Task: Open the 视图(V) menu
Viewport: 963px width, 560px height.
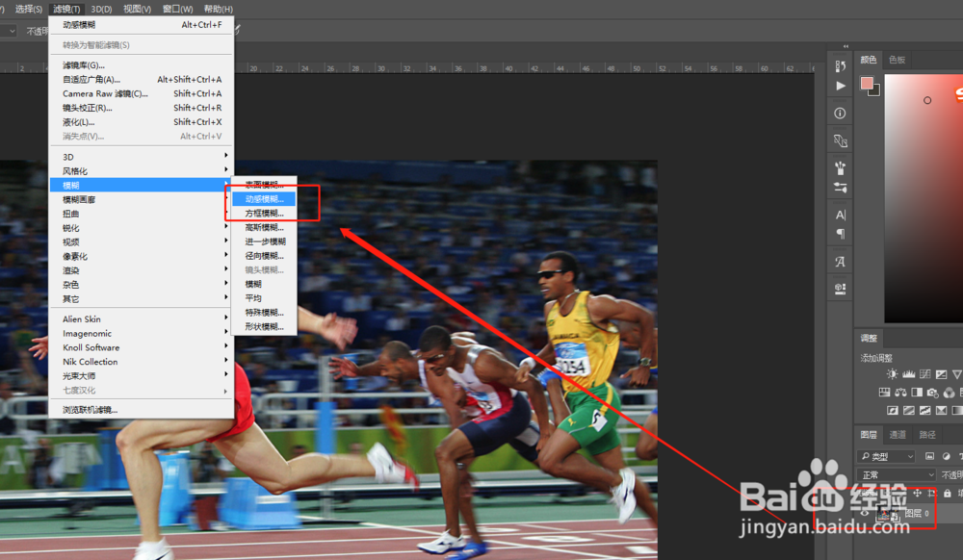Action: [x=137, y=9]
